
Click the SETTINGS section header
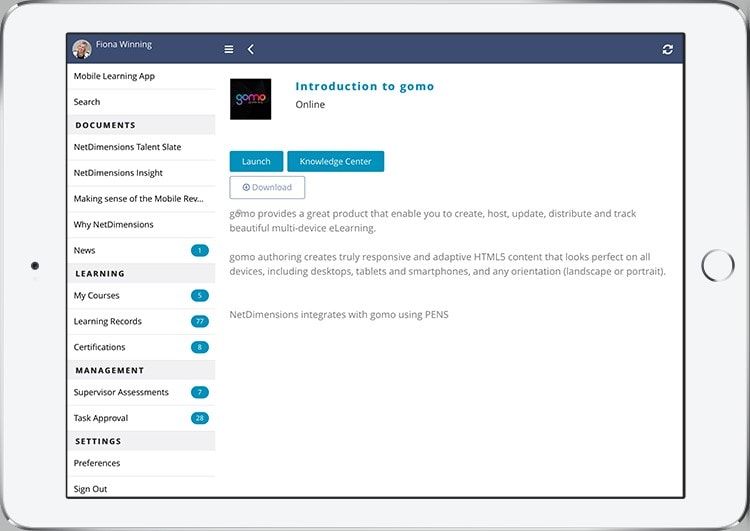coord(142,441)
